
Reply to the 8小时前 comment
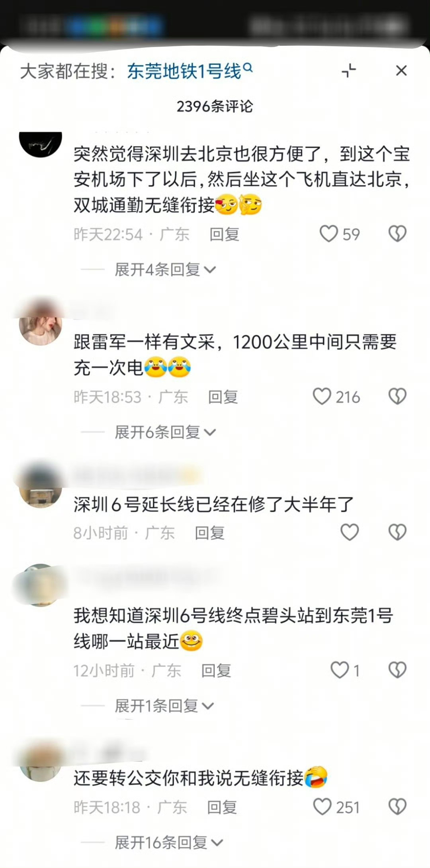[210, 533]
